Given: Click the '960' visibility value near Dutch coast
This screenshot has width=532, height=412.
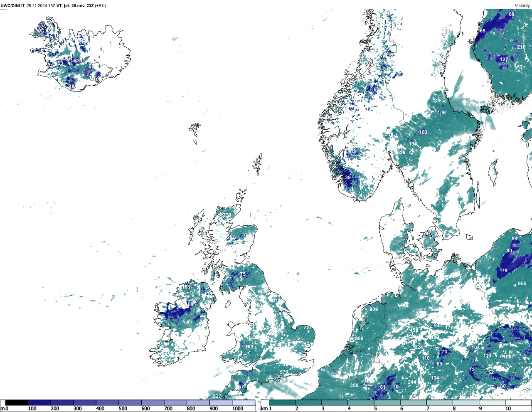Looking at the screenshot, I should tap(359, 338).
